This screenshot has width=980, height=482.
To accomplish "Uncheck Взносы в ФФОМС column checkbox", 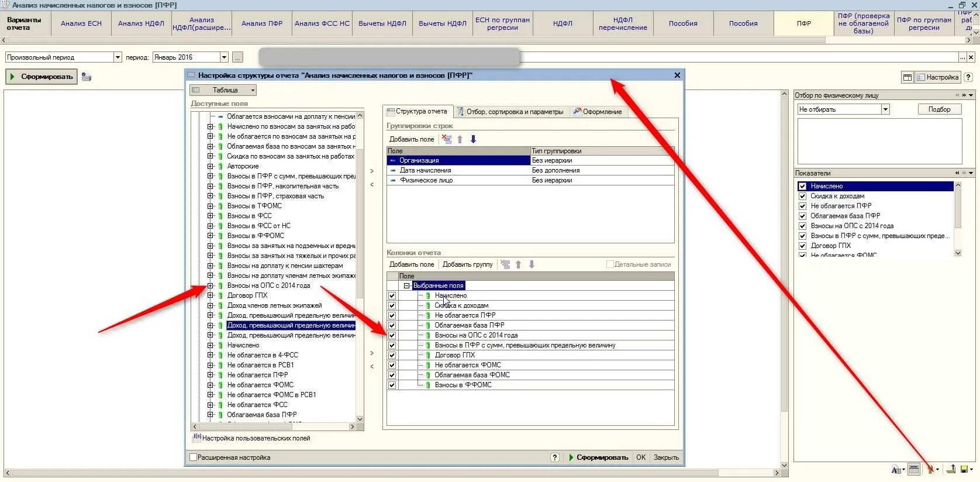I will pos(392,385).
